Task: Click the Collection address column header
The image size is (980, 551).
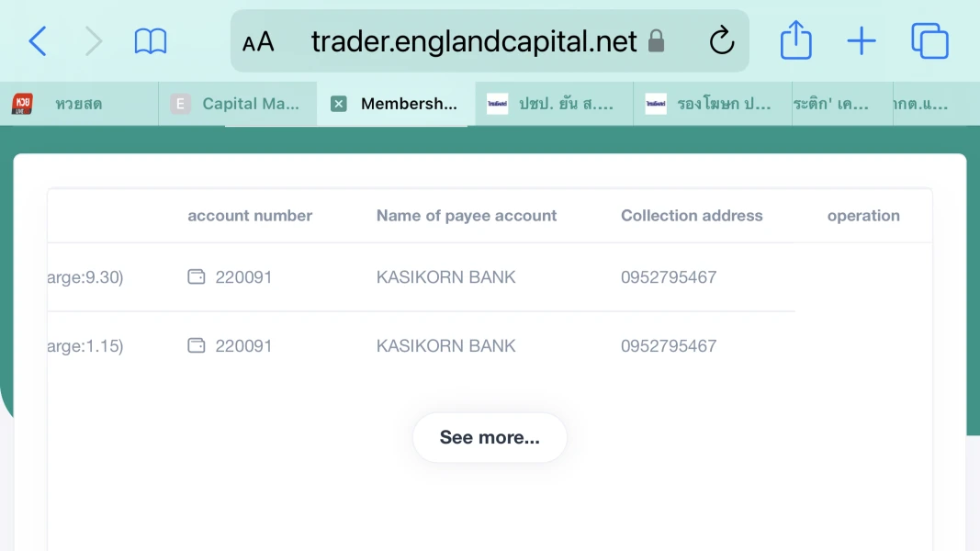Action: 692,216
